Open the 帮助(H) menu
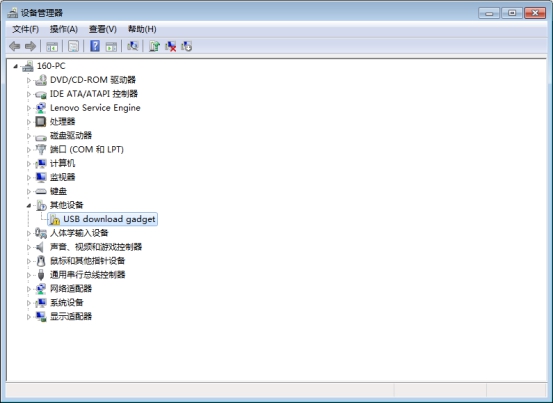The image size is (553, 403). pyautogui.click(x=142, y=29)
